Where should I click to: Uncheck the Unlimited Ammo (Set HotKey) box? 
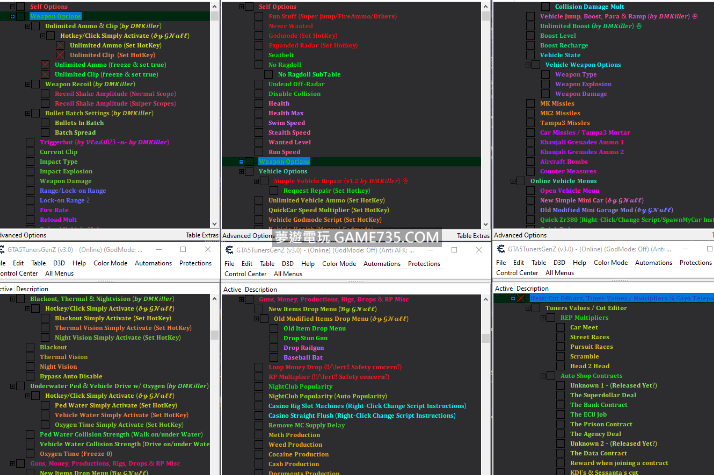pos(59,45)
